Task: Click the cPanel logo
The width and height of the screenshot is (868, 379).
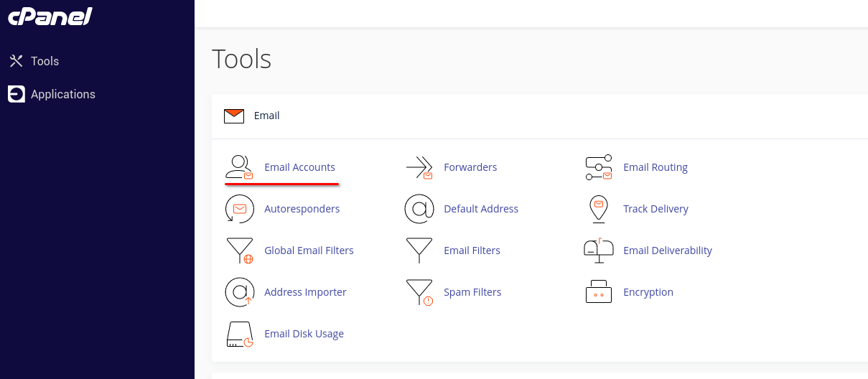Action: coord(50,17)
